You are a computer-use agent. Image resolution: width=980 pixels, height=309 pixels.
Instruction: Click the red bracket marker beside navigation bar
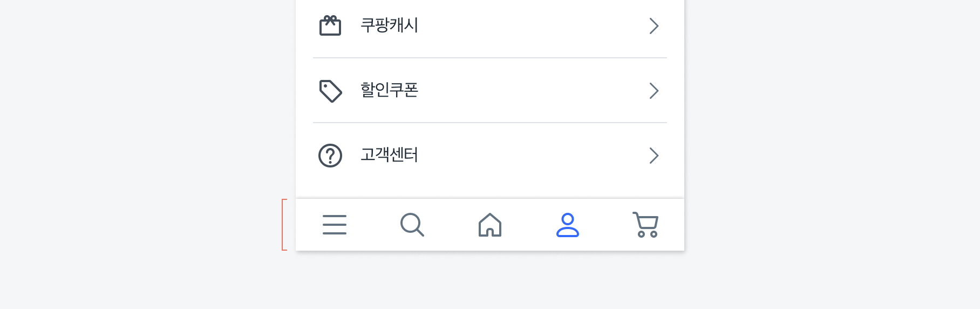point(283,225)
